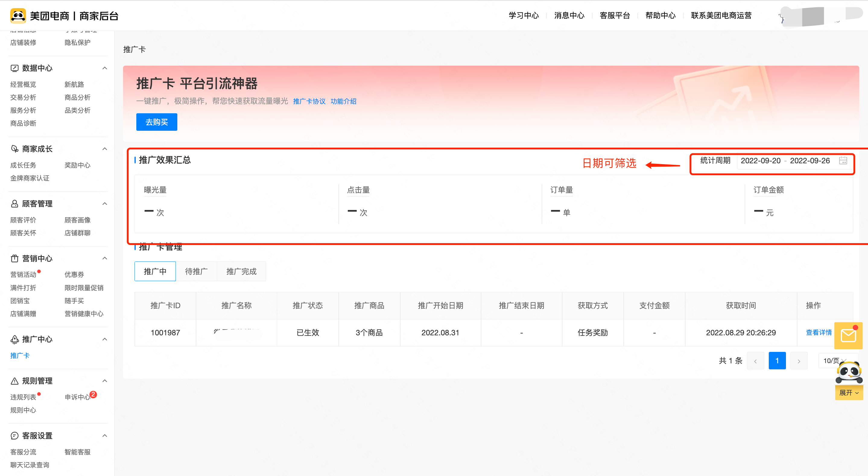The image size is (868, 476).
Task: Switch to the 推广完成 tab
Action: point(241,271)
